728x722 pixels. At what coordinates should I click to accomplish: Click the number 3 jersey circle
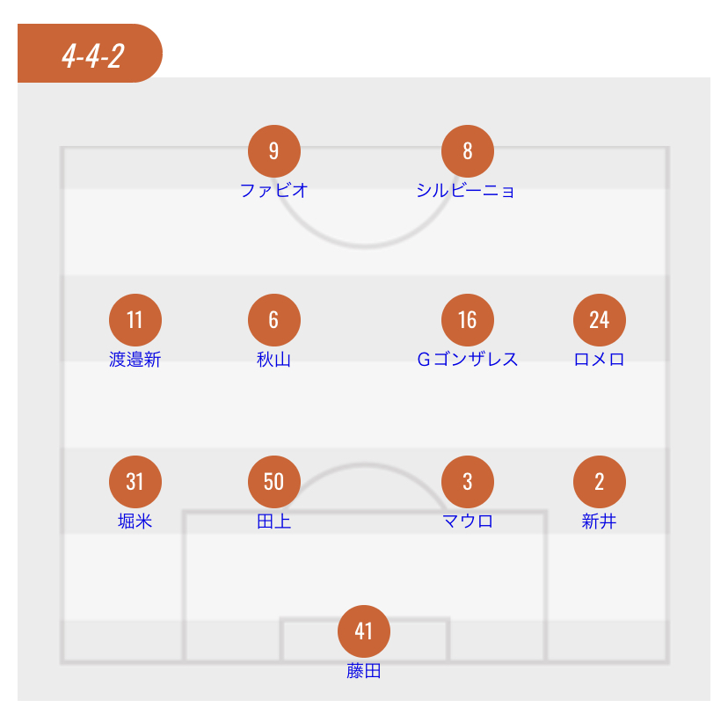pos(468,482)
